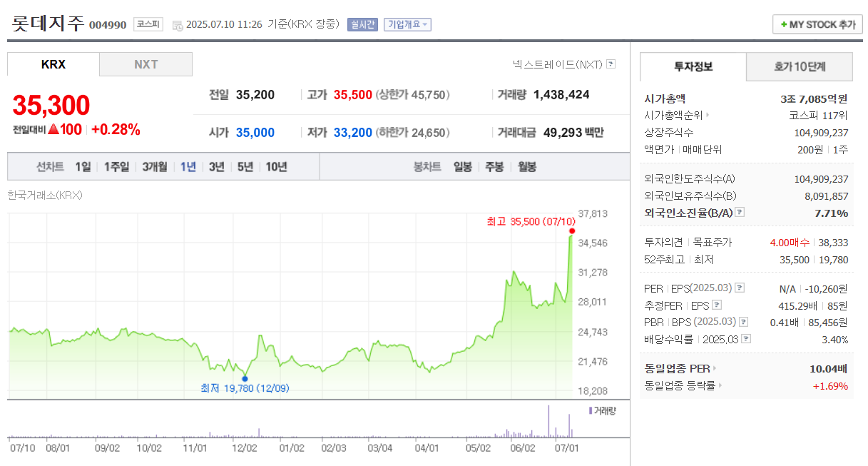Click the 4.00매수 investment opinion

(x=790, y=243)
